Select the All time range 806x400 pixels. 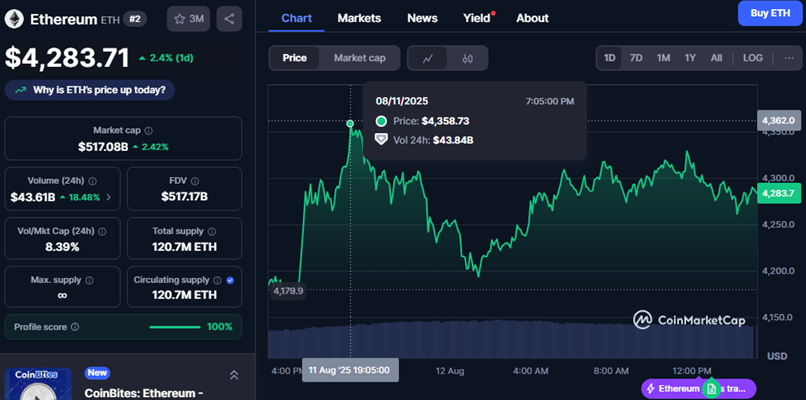tap(716, 58)
